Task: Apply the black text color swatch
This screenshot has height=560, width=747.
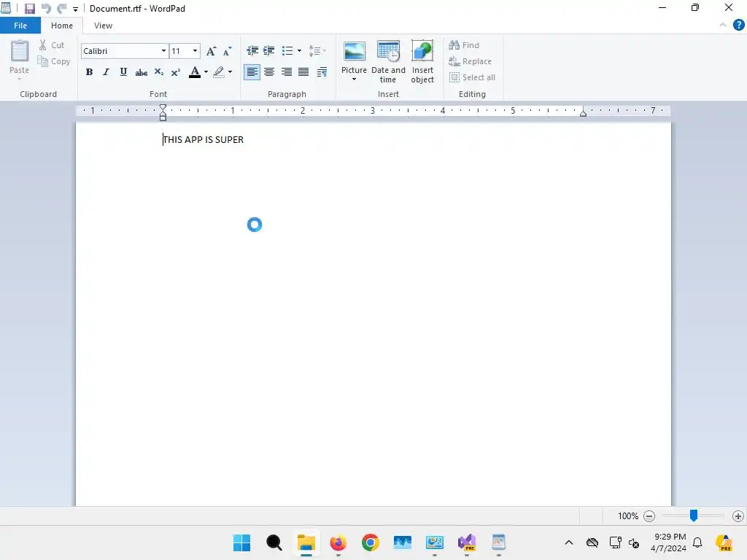Action: 194,72
